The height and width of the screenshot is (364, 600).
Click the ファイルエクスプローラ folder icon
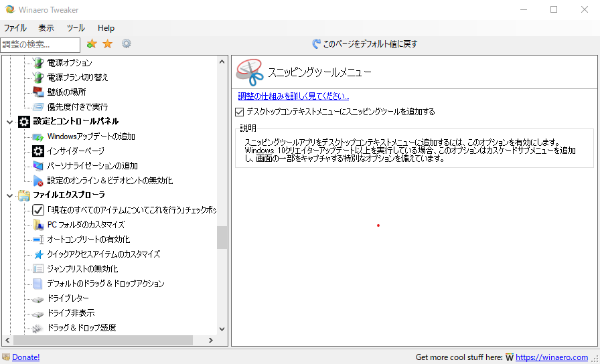(23, 195)
